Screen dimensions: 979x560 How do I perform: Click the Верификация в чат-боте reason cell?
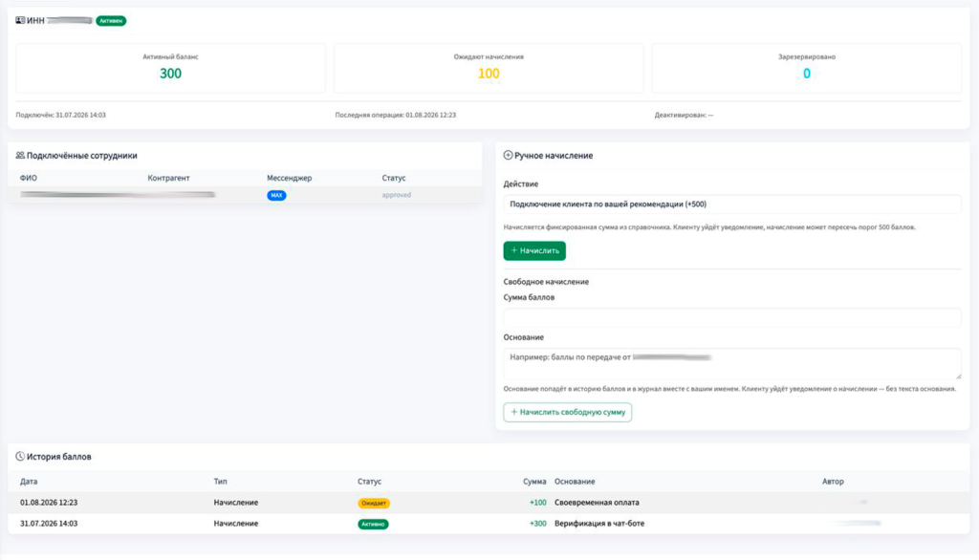point(599,524)
